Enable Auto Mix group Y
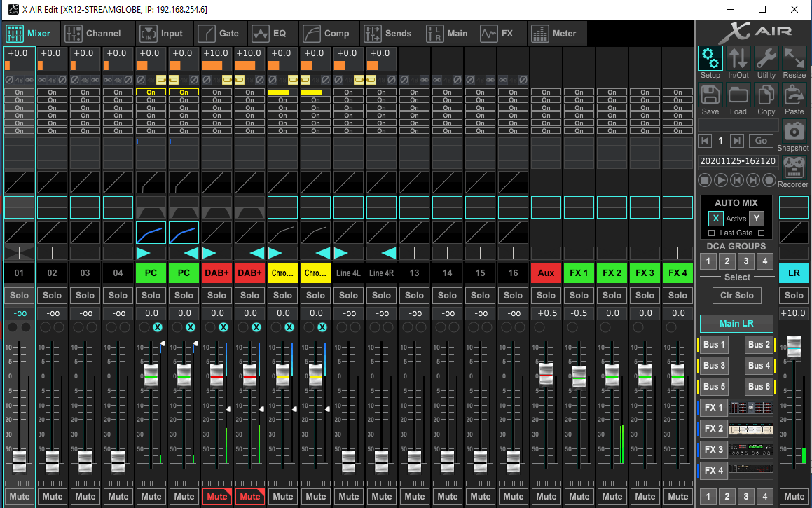This screenshot has width=812, height=508. point(756,219)
